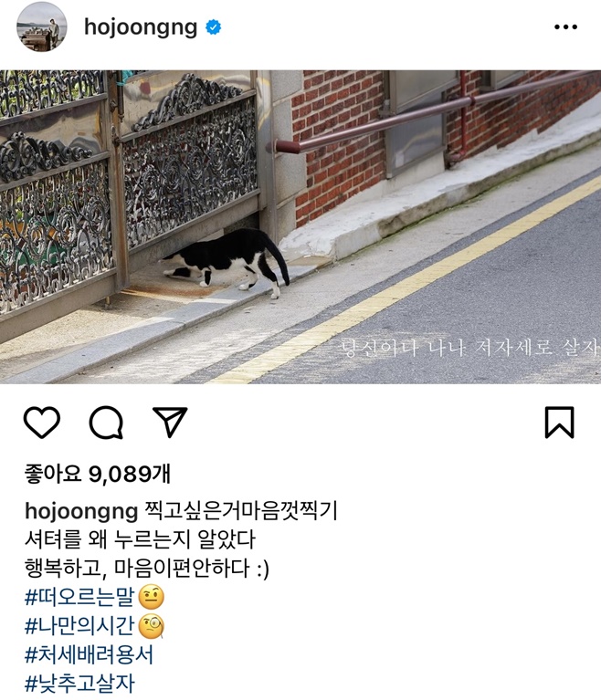601x700 pixels.
Task: Tap the cat photo in post
Action: coord(300,226)
